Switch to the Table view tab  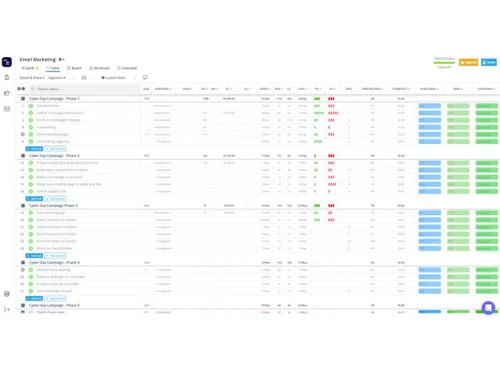coord(53,68)
